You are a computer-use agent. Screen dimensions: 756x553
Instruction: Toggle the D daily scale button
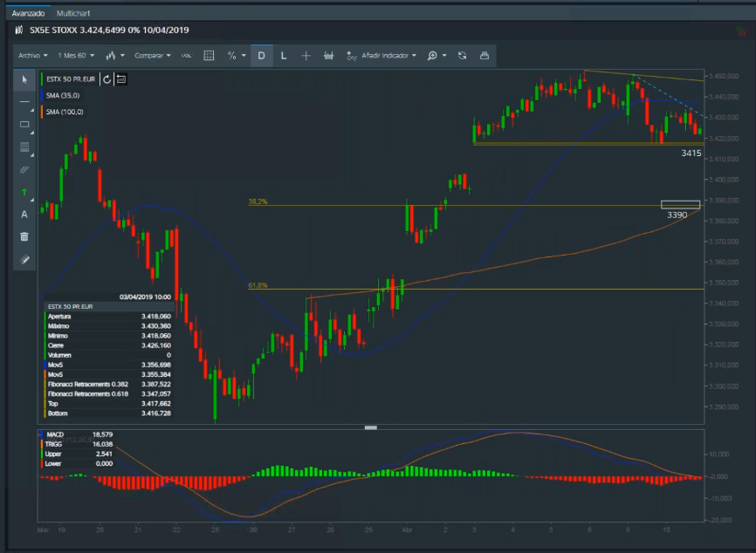click(261, 56)
